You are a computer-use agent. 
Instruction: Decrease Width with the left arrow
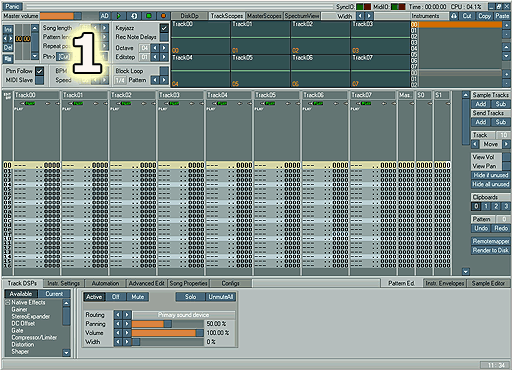pos(360,16)
